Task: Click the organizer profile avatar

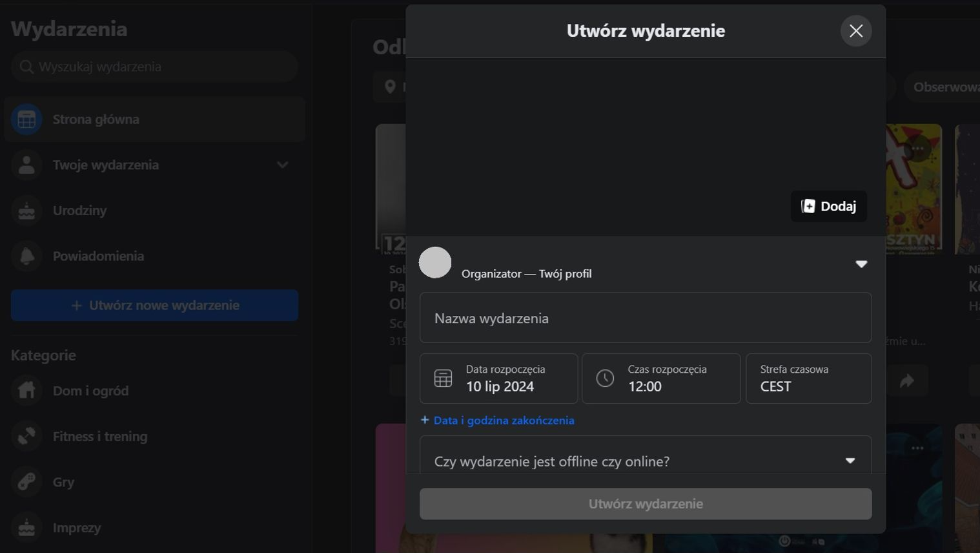Action: 435,262
